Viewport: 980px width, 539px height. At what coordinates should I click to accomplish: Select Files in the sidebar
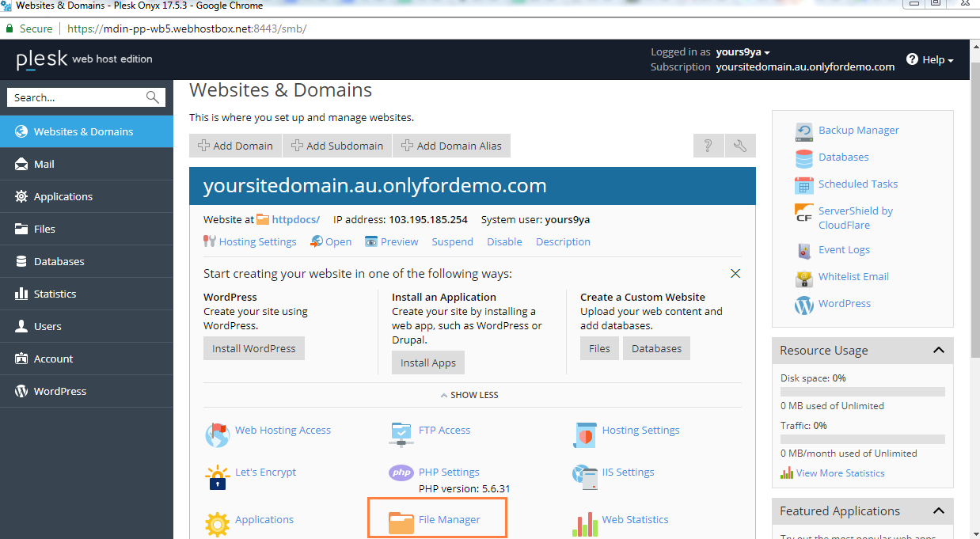86,229
